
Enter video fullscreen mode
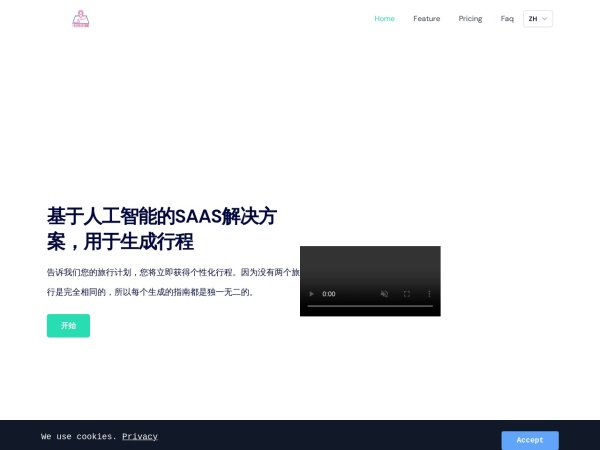(x=407, y=294)
